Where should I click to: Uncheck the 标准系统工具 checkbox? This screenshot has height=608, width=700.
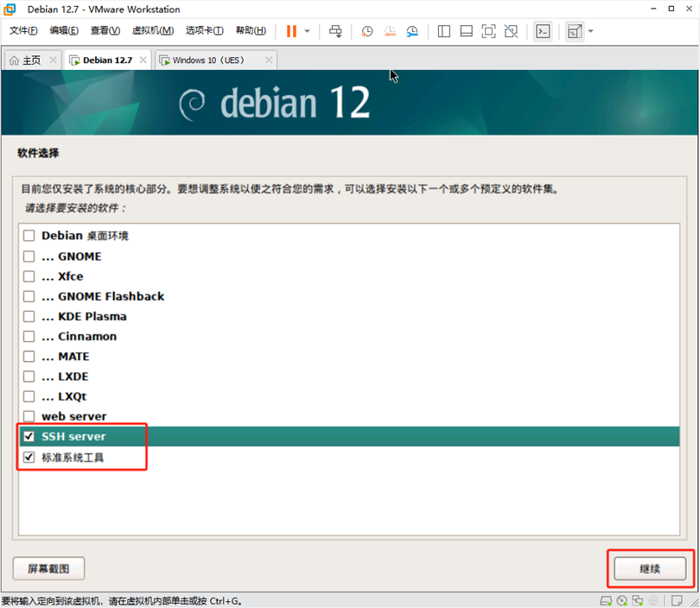click(29, 457)
